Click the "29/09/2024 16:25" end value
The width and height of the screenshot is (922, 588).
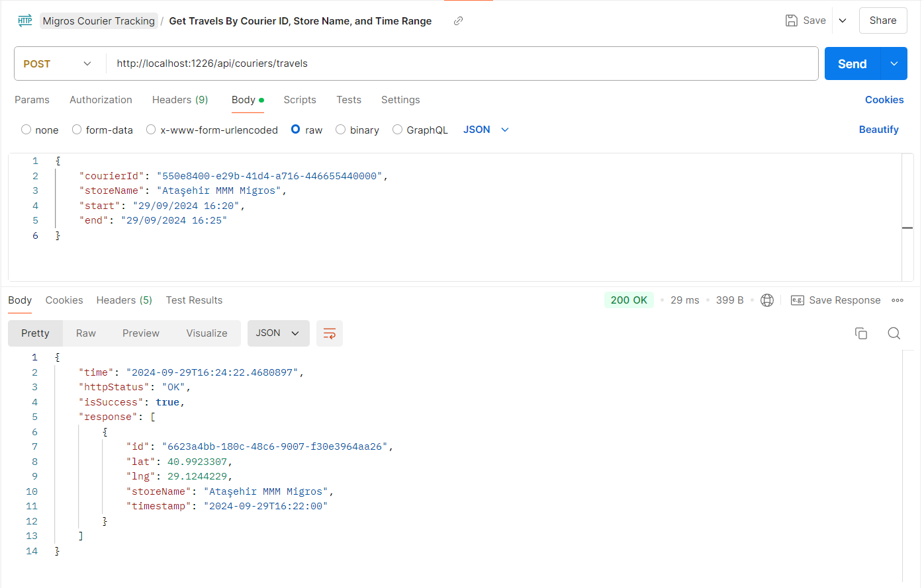click(173, 220)
